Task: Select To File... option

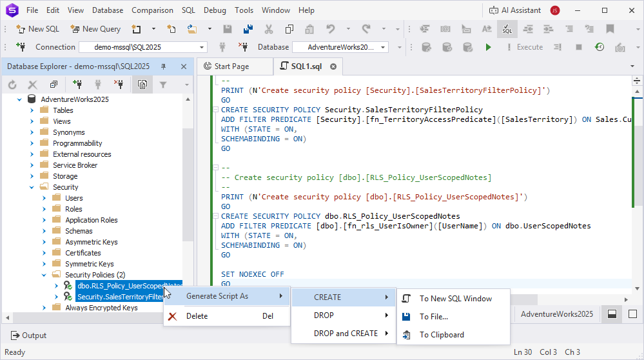Action: 453,317
